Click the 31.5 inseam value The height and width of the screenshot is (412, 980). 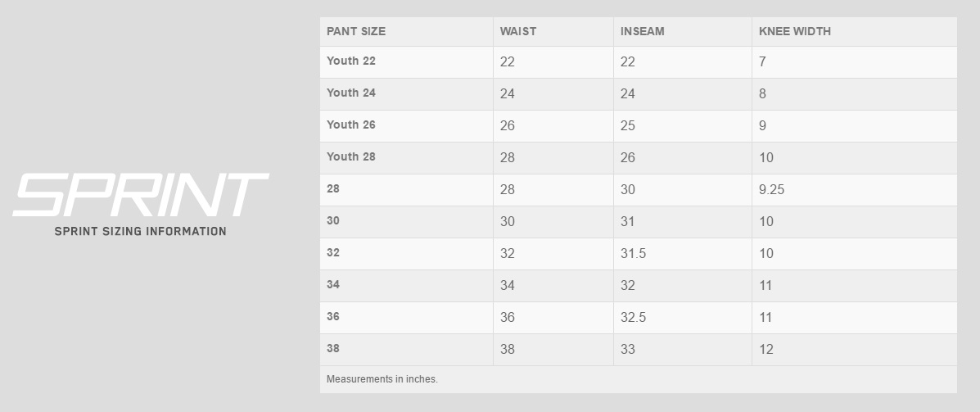634,254
